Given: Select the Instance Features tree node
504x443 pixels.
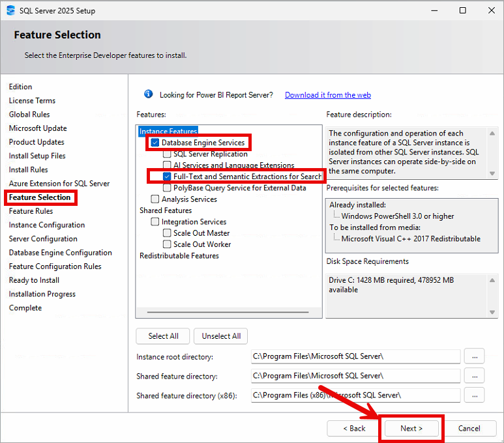Looking at the screenshot, I should coord(168,132).
